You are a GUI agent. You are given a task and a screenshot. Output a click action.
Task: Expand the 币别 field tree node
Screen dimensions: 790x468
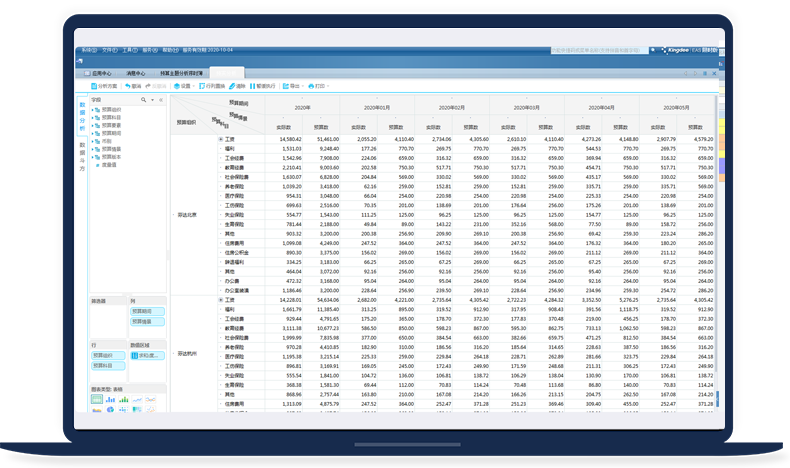click(x=93, y=142)
